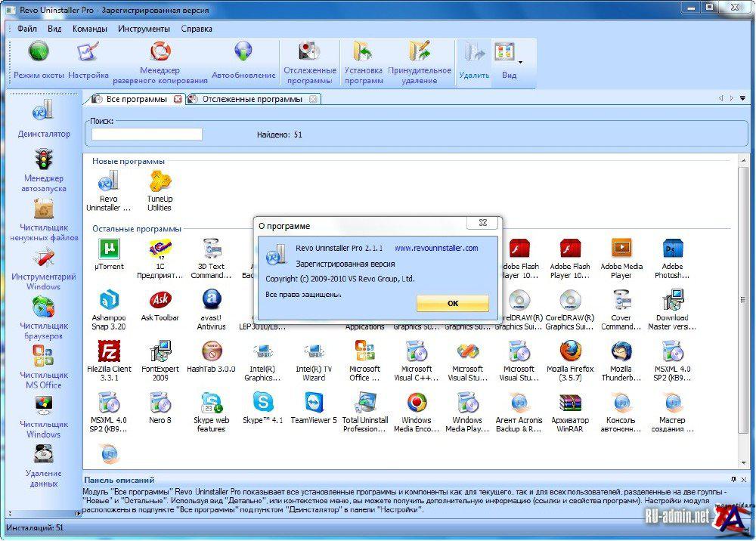Open the www.revouninstaller.com link
The width and height of the screenshot is (756, 541).
tap(436, 248)
